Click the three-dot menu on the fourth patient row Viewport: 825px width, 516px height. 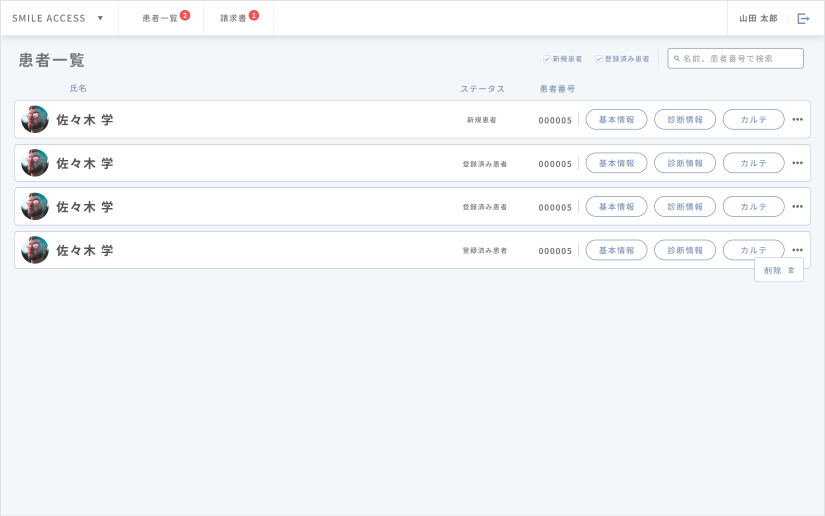coord(797,250)
